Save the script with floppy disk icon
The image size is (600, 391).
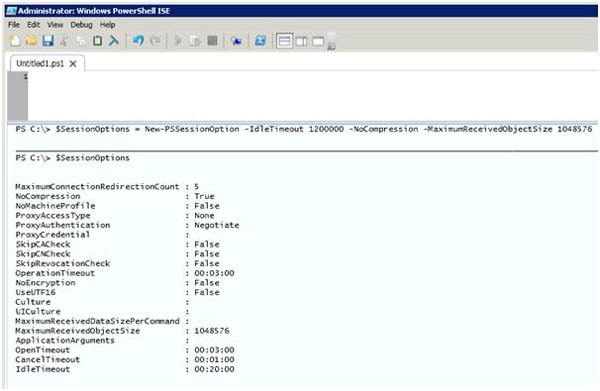(x=48, y=41)
